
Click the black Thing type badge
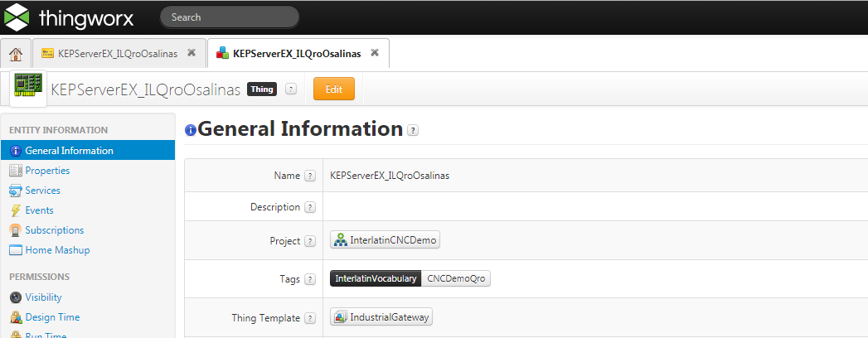tap(262, 89)
